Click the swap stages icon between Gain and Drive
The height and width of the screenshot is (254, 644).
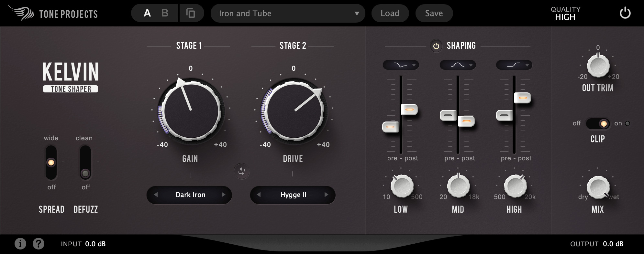pos(242,171)
